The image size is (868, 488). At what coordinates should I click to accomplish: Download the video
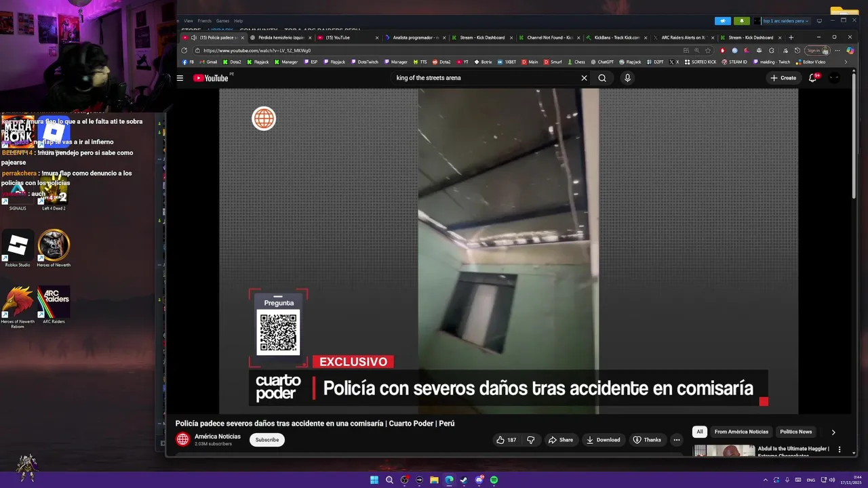(604, 440)
